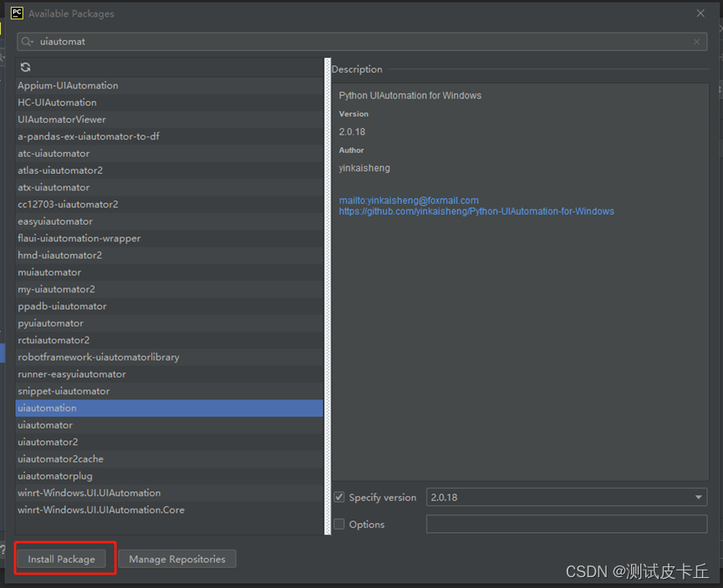The image size is (723, 588).
Task: Select the atlas-uiautomator2 package
Action: pyautogui.click(x=169, y=170)
